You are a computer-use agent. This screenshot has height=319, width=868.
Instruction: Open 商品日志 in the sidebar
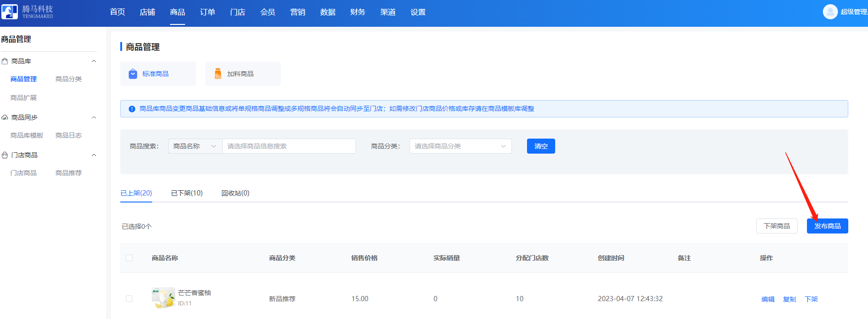[x=69, y=135]
